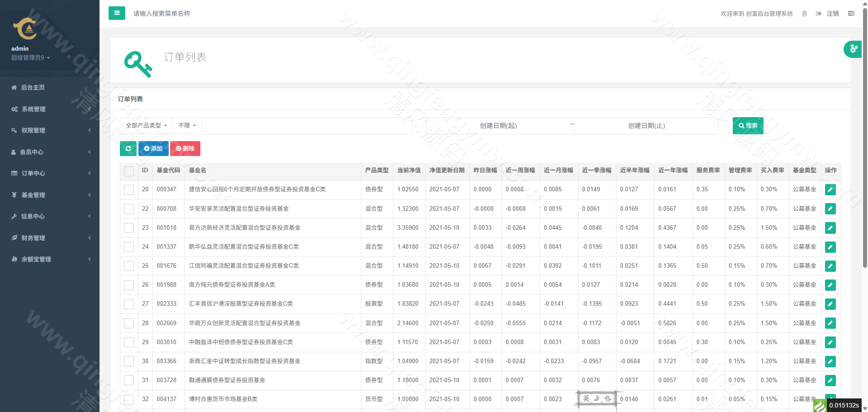Click the red 删除 button

coord(185,148)
